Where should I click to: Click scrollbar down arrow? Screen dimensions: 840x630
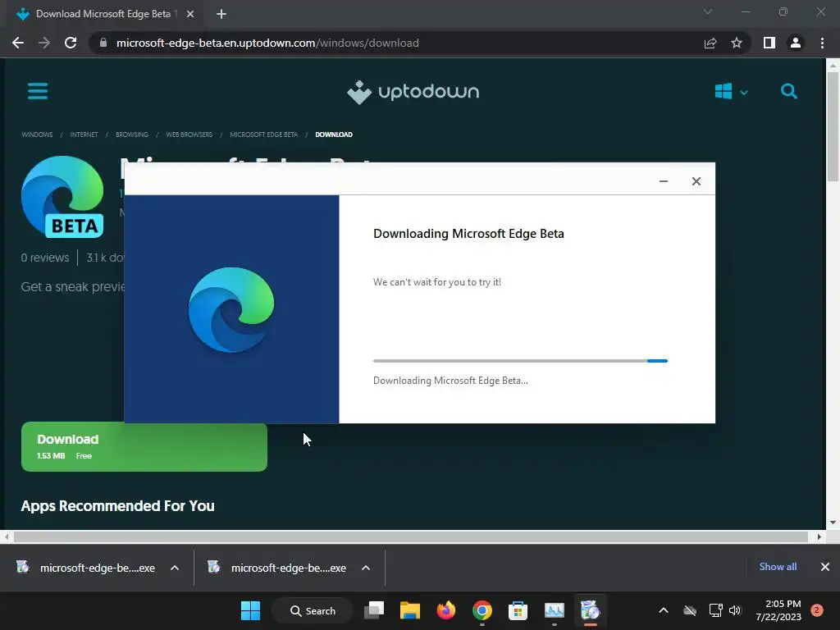point(833,523)
